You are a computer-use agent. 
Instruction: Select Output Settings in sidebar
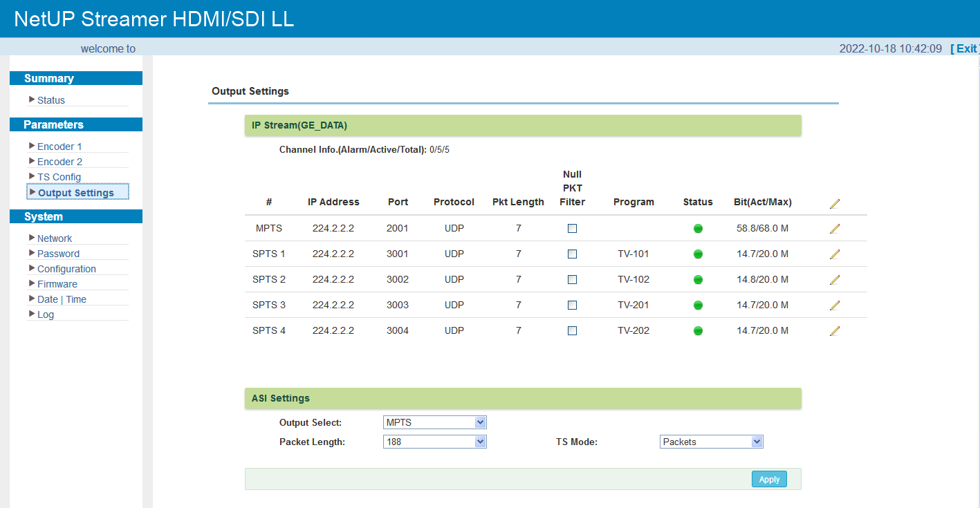(76, 193)
